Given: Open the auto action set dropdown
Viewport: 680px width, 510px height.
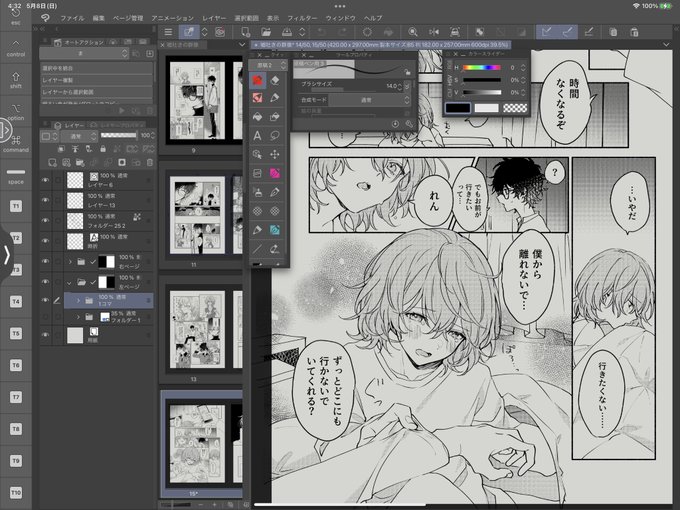Looking at the screenshot, I should click(84, 53).
